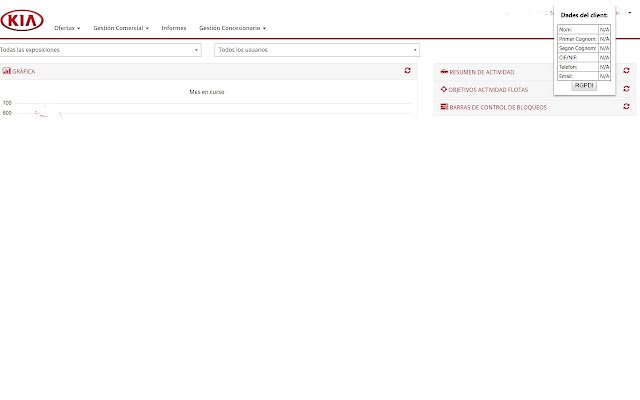The image size is (640, 400).
Task: Click the CIF/NIF label cell
Action: pos(578,58)
